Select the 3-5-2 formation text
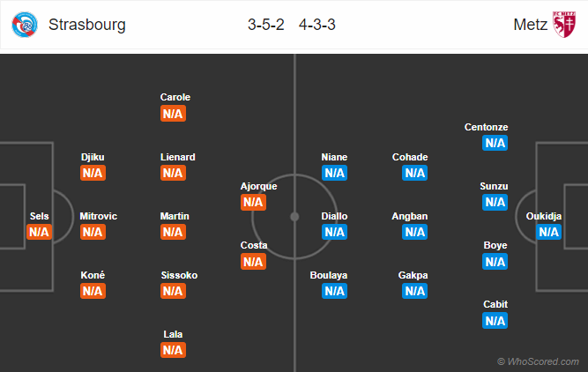Viewport: 588px width, 372px height. coord(266,25)
